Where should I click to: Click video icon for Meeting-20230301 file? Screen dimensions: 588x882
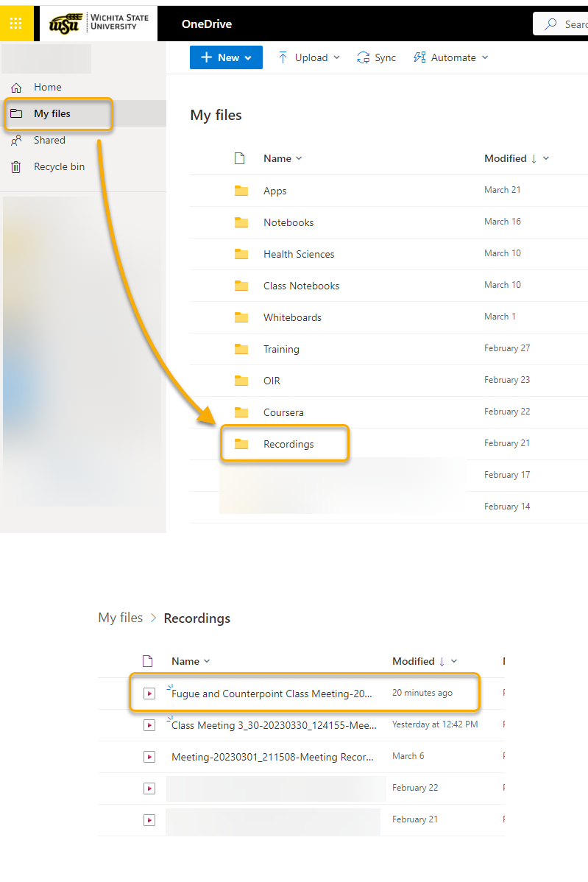(x=149, y=757)
